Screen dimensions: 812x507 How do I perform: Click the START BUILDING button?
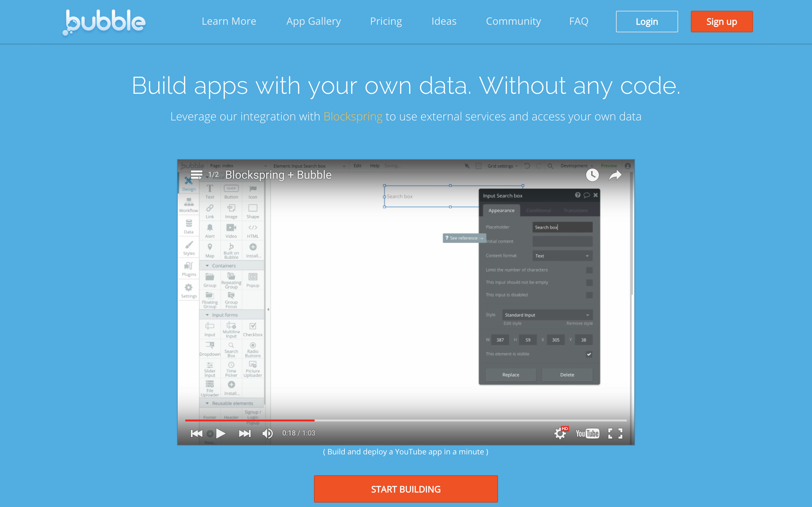point(406,489)
